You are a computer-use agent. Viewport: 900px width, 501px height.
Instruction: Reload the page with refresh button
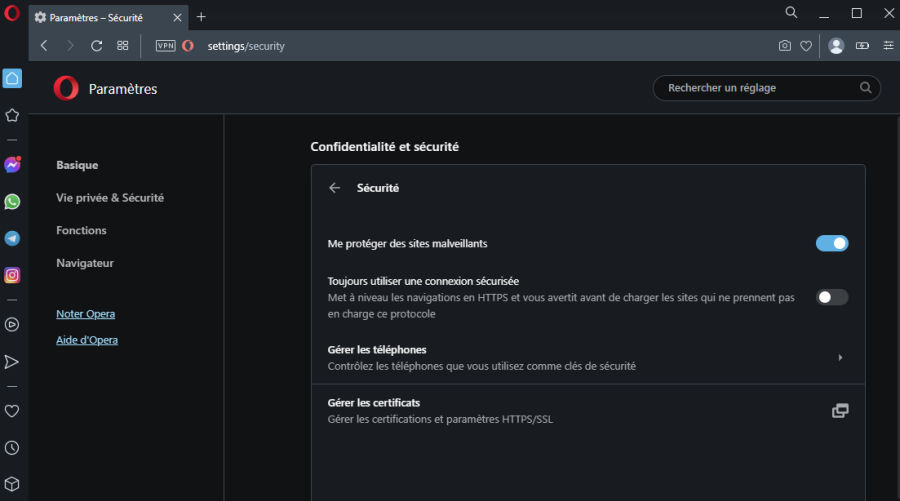96,46
